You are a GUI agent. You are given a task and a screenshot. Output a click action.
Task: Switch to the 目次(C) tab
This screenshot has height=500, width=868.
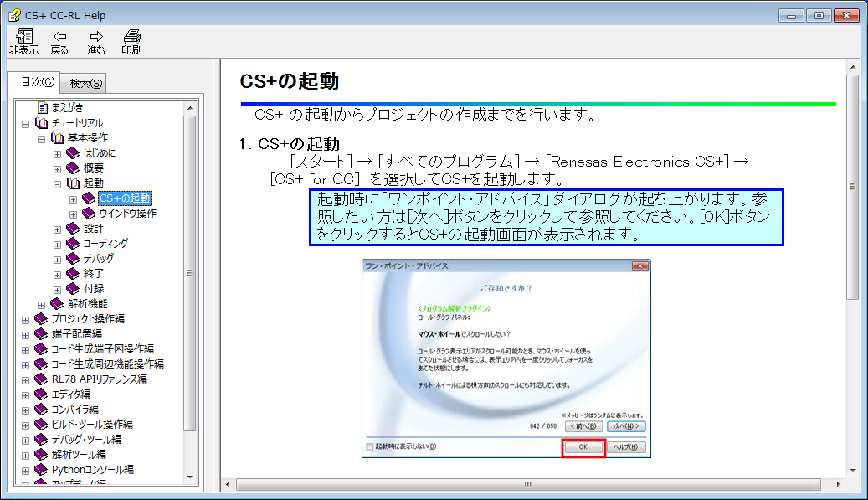tap(37, 82)
